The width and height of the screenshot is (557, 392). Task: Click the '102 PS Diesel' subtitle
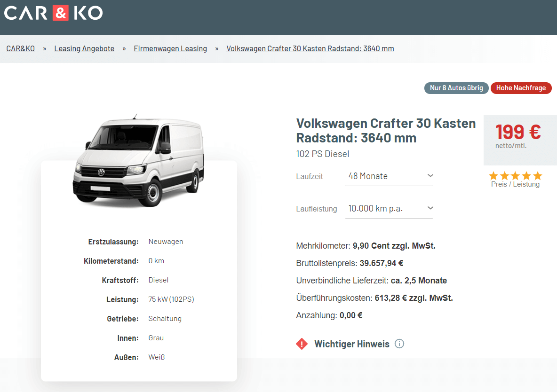click(x=323, y=154)
